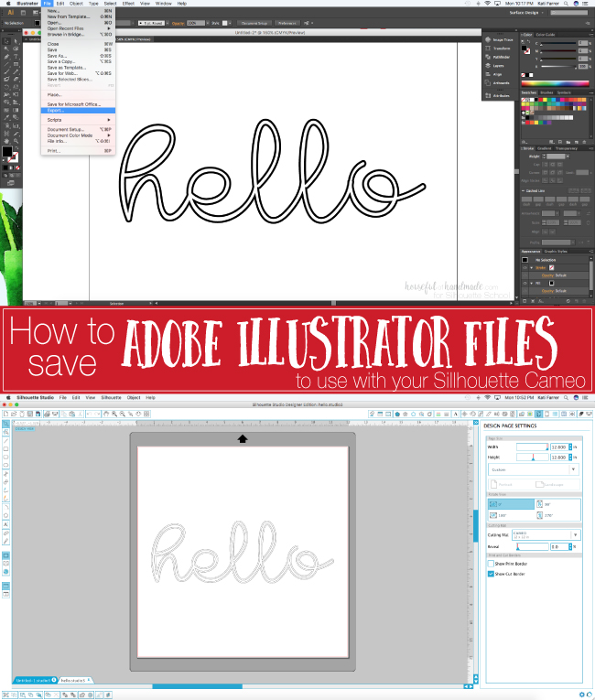
Task: Choose Export... from File menu
Action: coord(78,111)
